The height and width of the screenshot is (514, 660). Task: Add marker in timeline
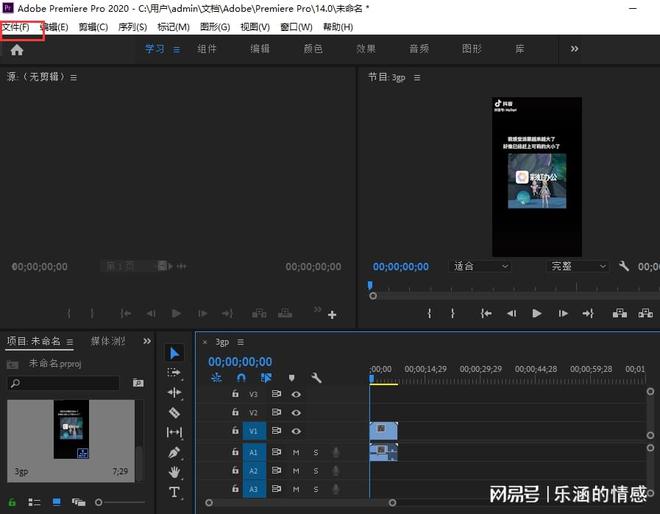(291, 378)
